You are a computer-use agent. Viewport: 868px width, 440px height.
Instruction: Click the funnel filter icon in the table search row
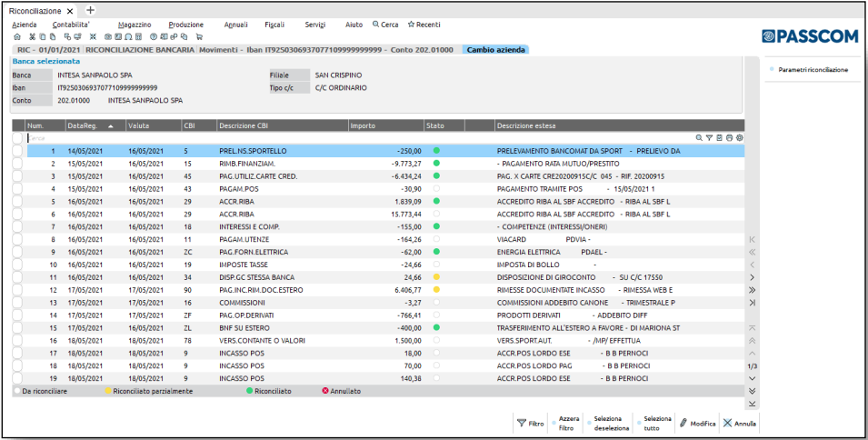(x=709, y=138)
